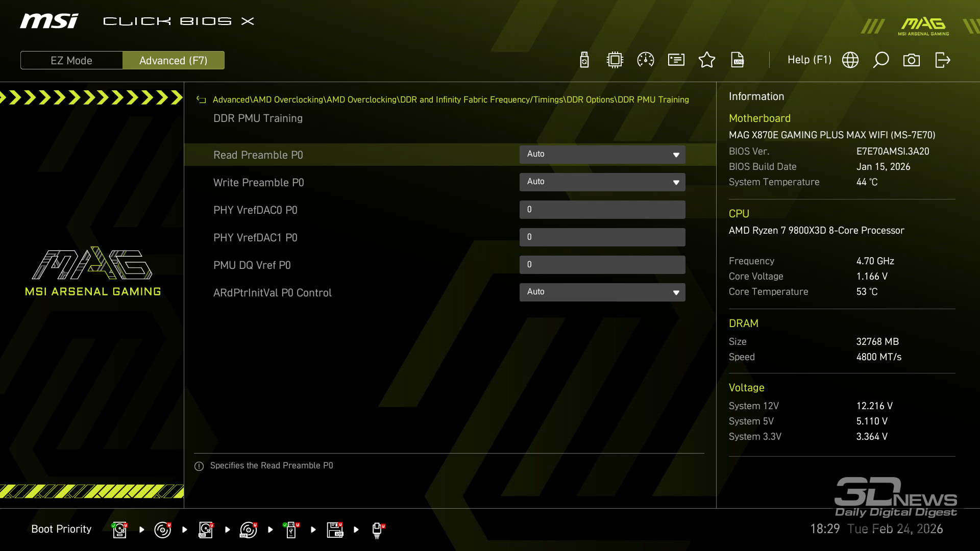Screen dimensions: 980x551
Task: Open the LOG file icon
Action: point(738,60)
